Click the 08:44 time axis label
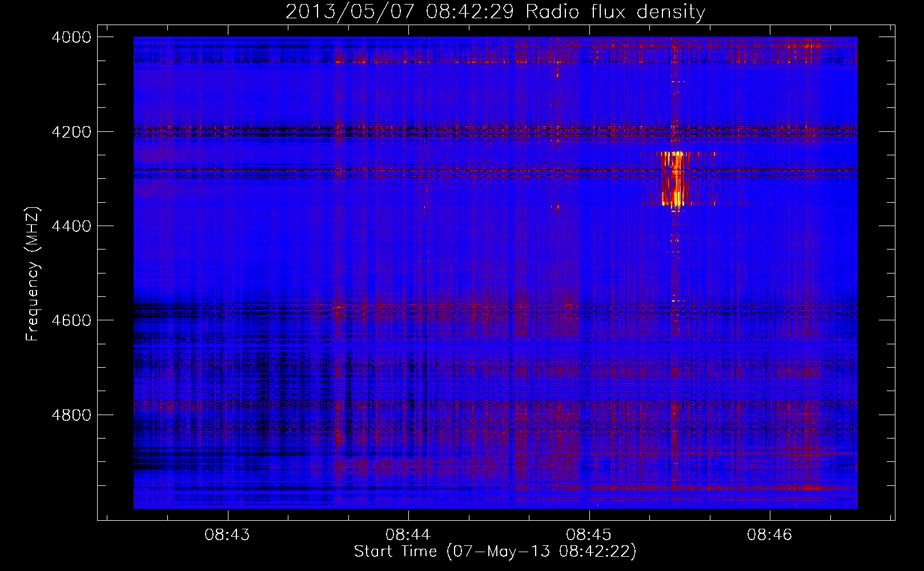The image size is (924, 571). [x=408, y=535]
